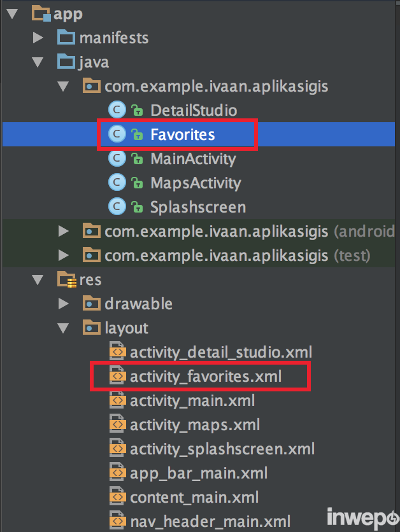Click the Favorites class icon
400x532 pixels.
(117, 134)
